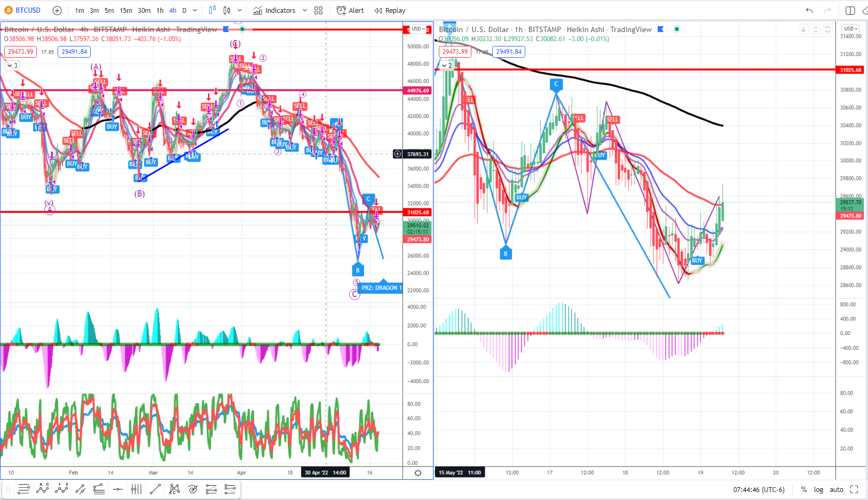This screenshot has height=500, width=868.
Task: Click the cloud save layout icon
Action: (865, 10)
